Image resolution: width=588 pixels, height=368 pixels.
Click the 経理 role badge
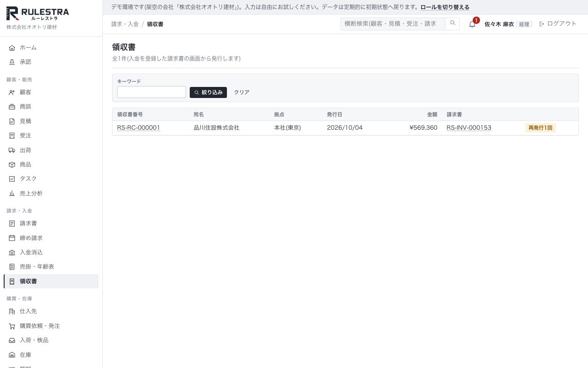(524, 24)
